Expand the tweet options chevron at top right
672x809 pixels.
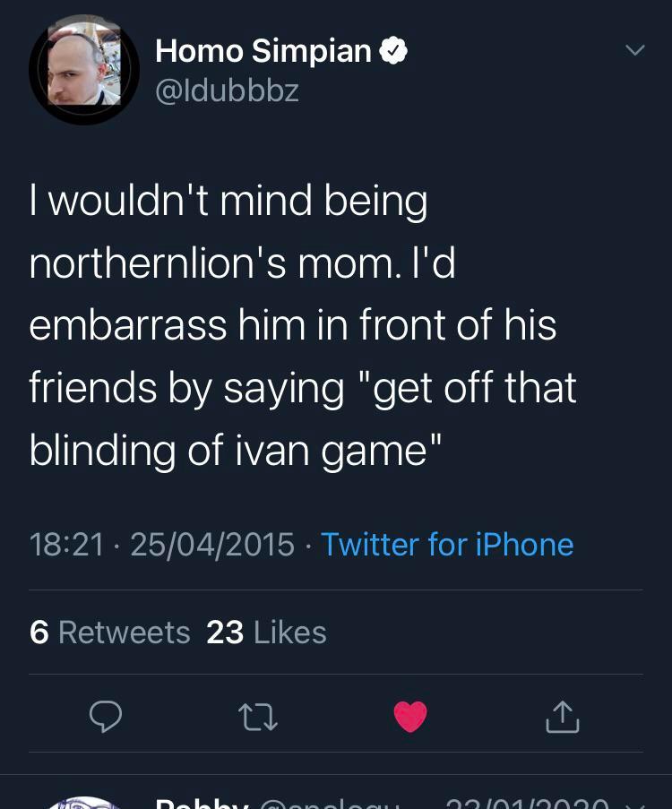[635, 49]
